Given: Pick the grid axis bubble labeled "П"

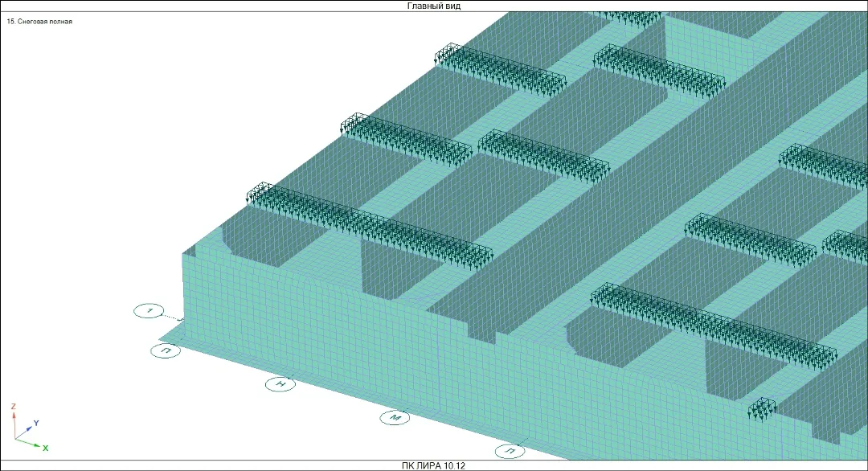Looking at the screenshot, I should tap(166, 350).
